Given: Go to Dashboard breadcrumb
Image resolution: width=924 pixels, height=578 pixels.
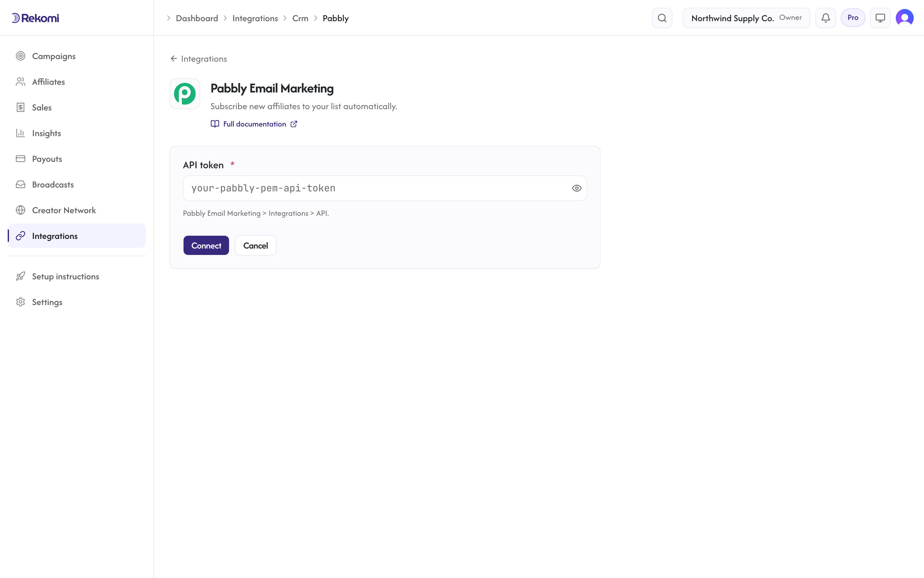Looking at the screenshot, I should coord(197,18).
